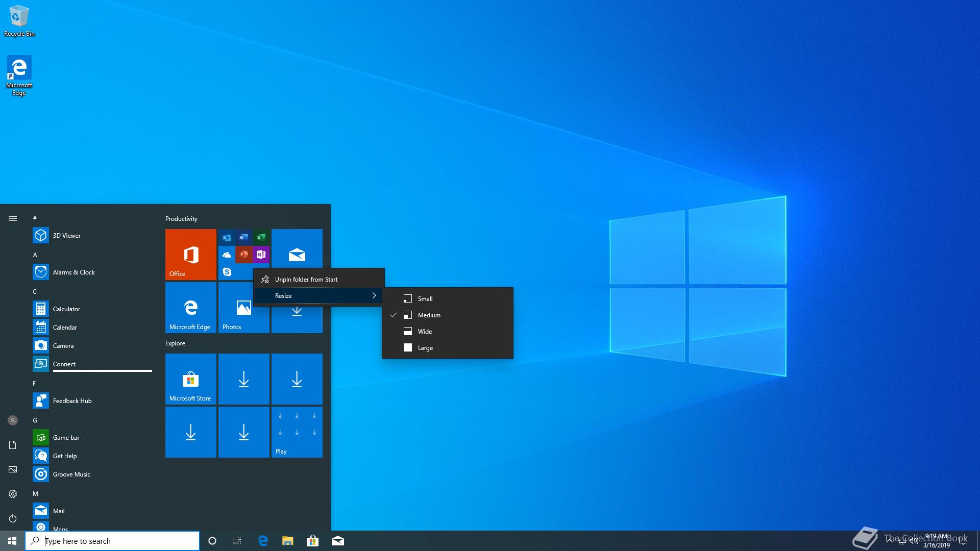
Task: Open the Microsoft Edge tile
Action: 190,307
